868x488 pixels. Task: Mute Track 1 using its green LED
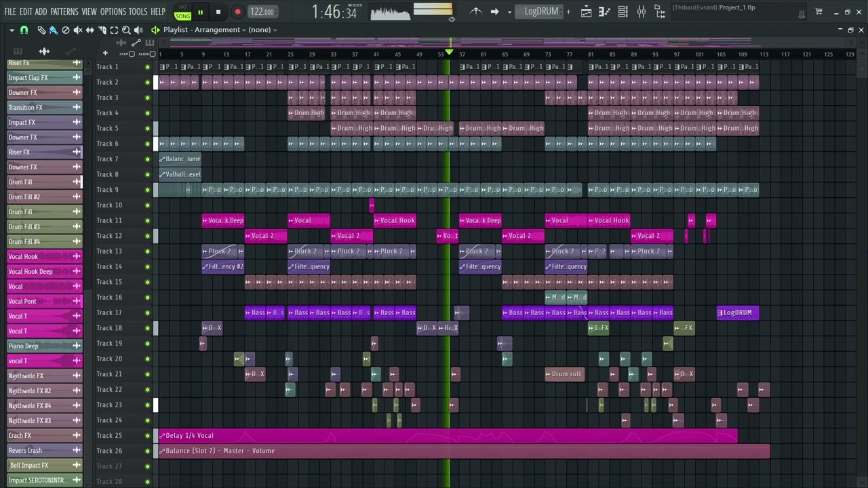147,67
